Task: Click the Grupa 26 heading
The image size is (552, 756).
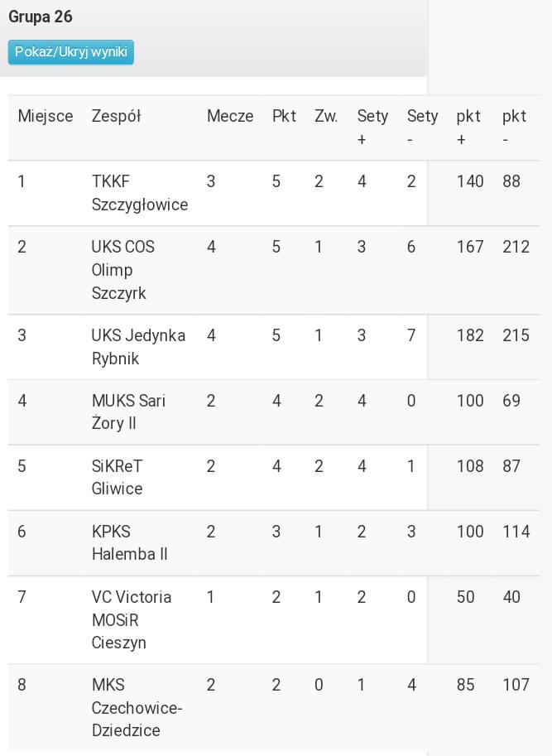Action: pyautogui.click(x=41, y=17)
